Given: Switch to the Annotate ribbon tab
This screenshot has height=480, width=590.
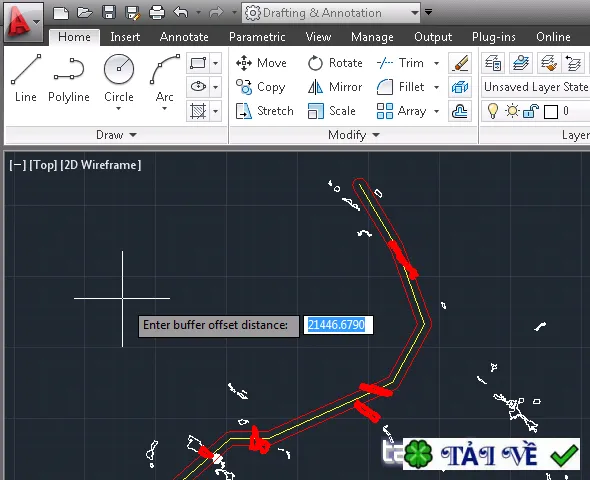Looking at the screenshot, I should [184, 37].
